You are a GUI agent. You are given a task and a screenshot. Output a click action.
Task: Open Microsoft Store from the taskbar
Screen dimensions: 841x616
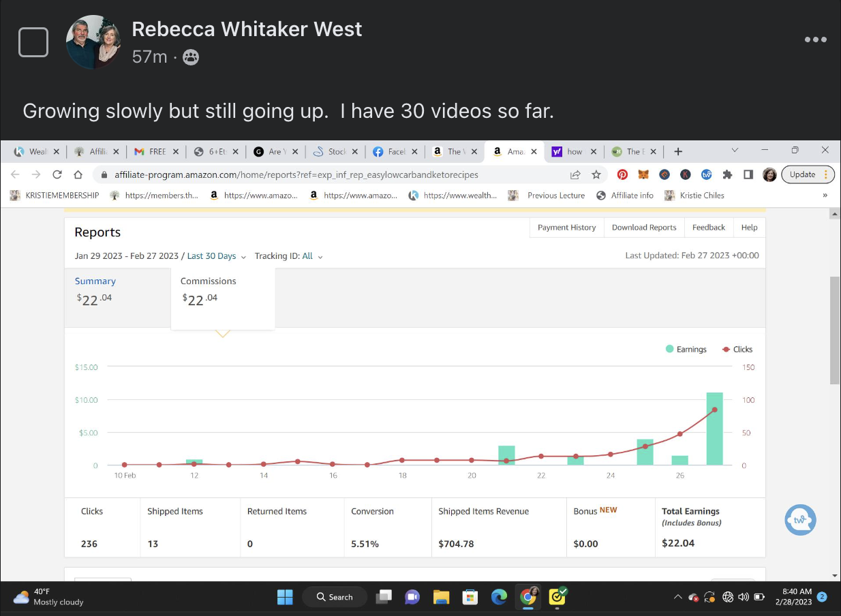pos(470,597)
